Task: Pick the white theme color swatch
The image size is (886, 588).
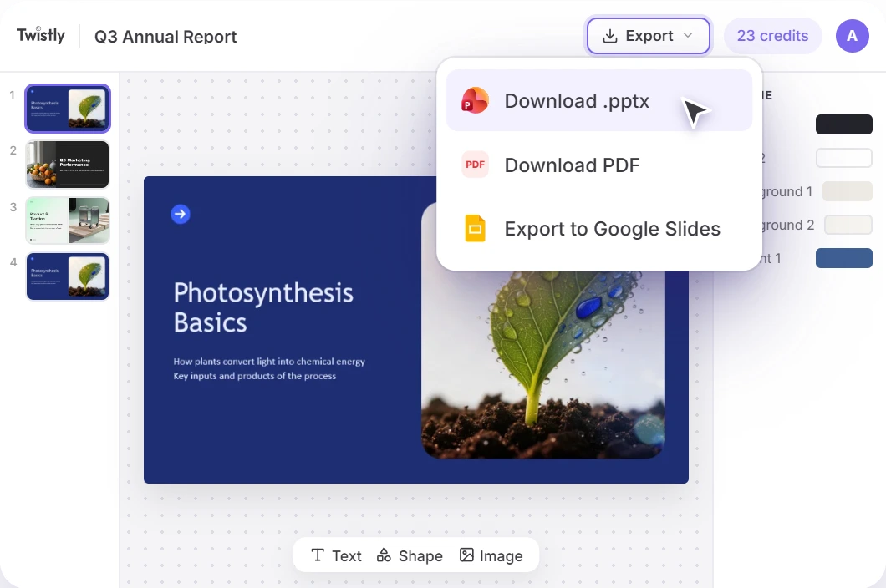Action: 843,158
